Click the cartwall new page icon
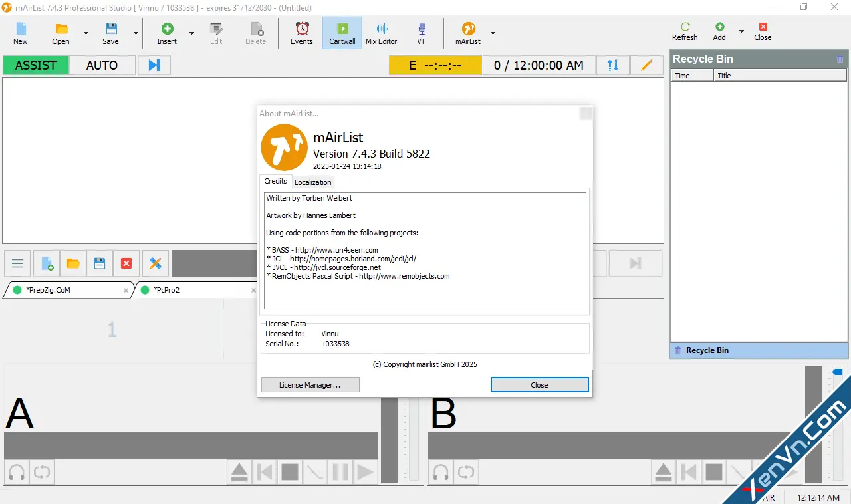 [47, 264]
